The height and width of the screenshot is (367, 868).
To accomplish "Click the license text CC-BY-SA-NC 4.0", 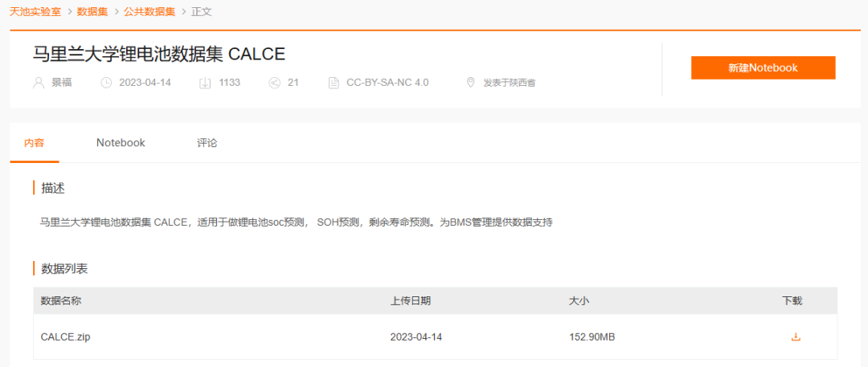I will click(387, 83).
